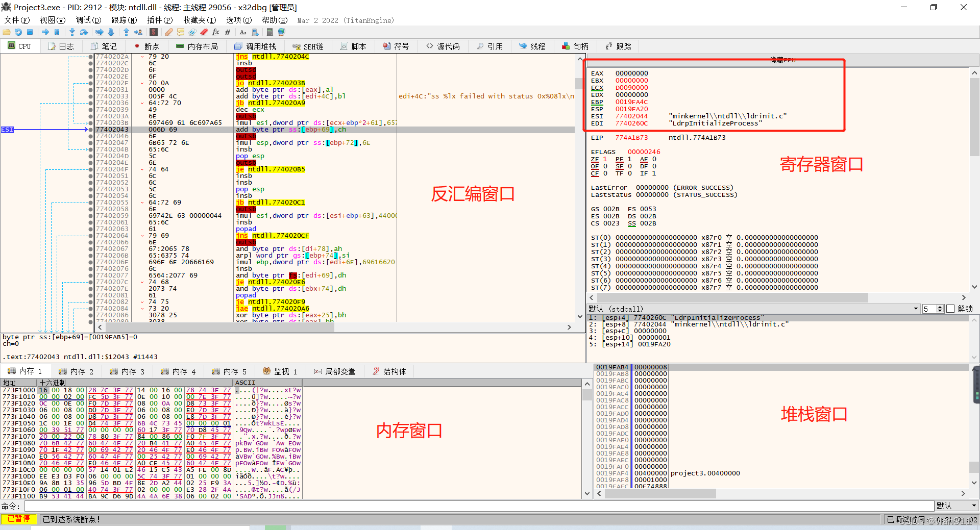Switch to the 调用堆栈 call stack tab

[x=255, y=46]
